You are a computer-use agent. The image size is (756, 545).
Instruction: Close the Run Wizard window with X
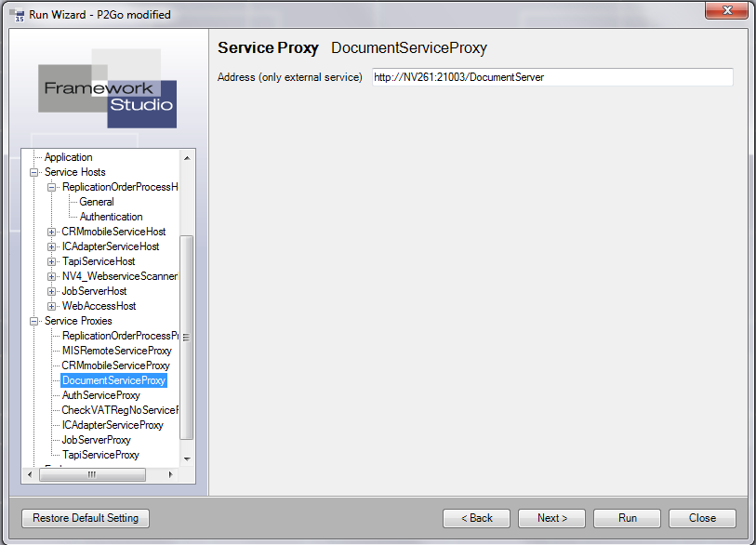(x=727, y=10)
